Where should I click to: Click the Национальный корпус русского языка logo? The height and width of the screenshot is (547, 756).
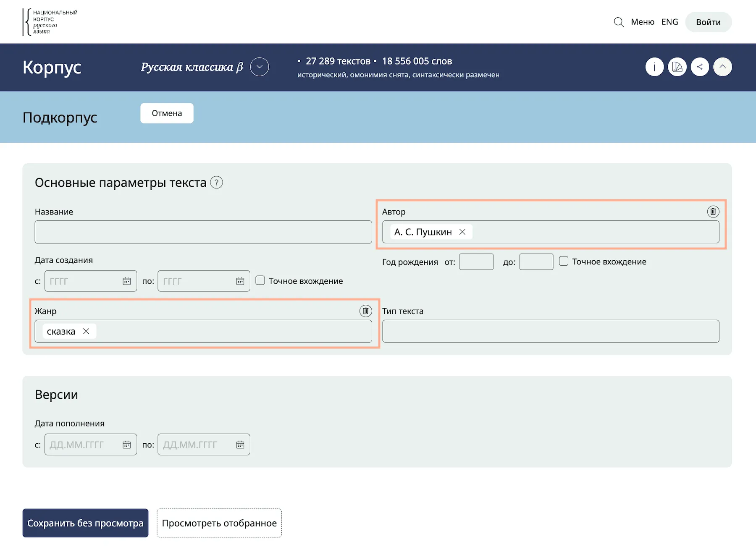click(x=50, y=22)
